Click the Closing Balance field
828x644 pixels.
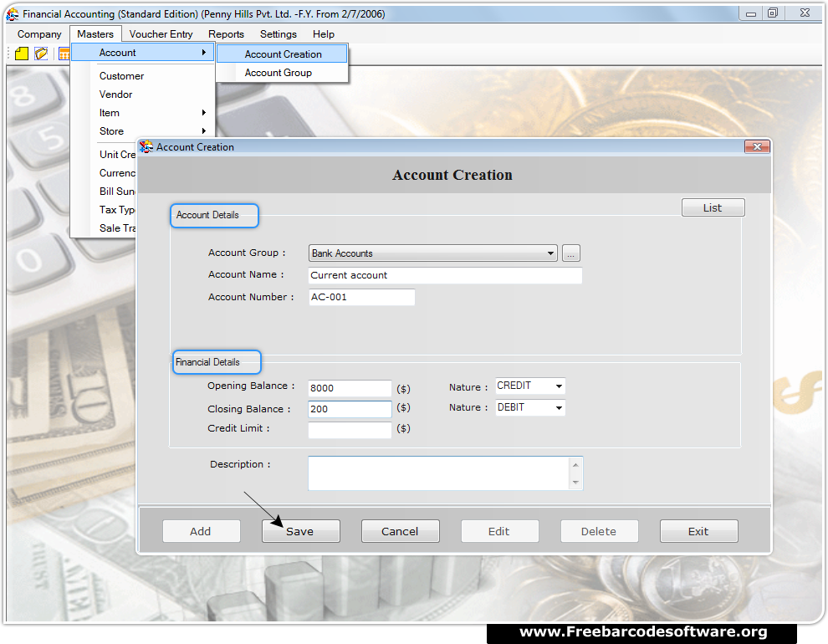pos(350,409)
